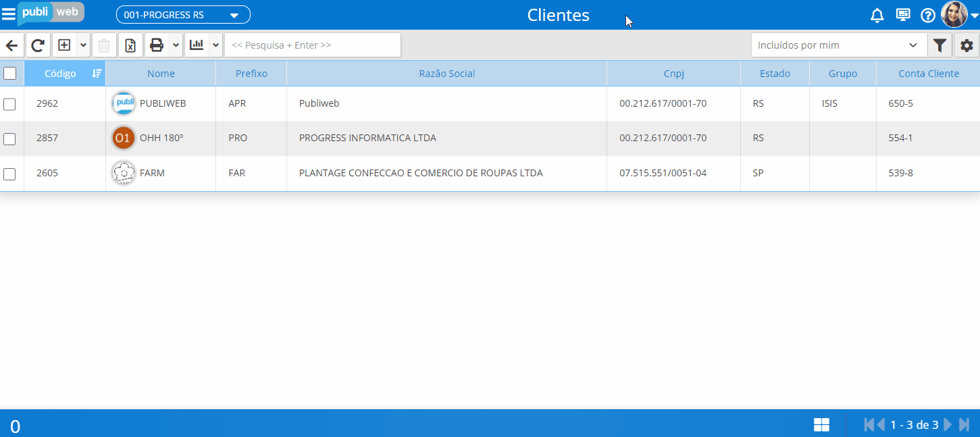
Task: Export the list to Excel
Action: point(131,45)
